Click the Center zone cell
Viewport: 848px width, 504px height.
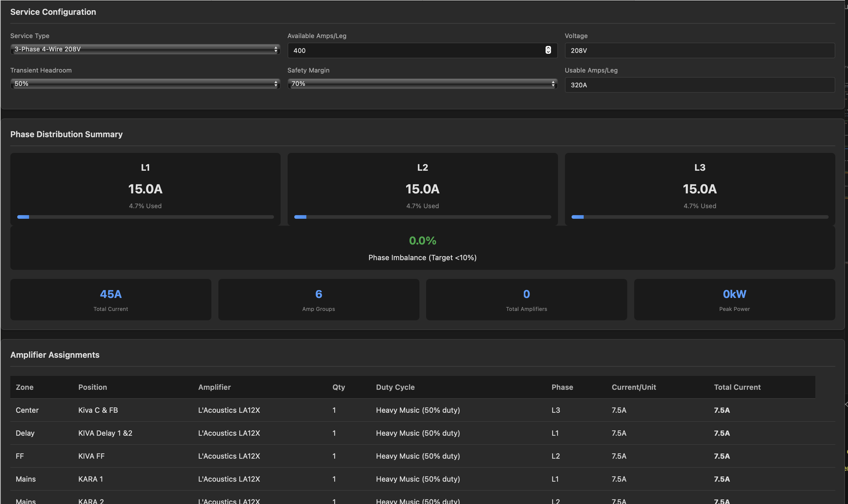[27, 410]
